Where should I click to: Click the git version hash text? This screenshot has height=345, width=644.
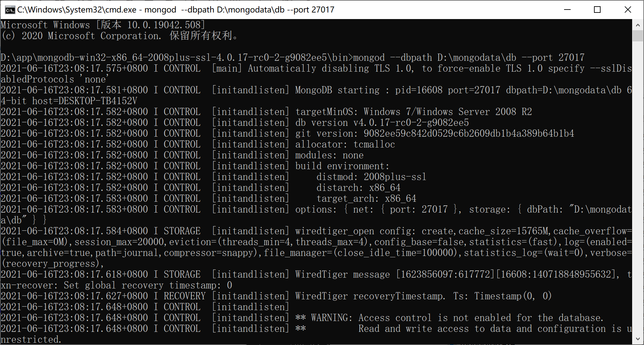pyautogui.click(x=469, y=133)
